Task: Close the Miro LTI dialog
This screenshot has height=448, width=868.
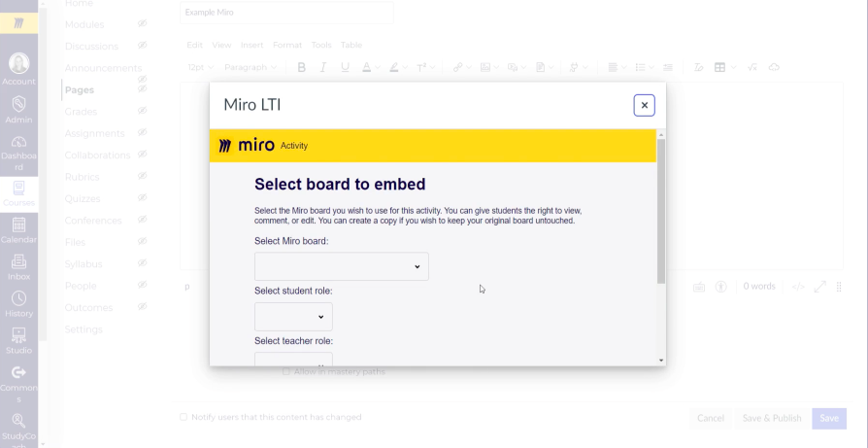Action: coord(644,105)
